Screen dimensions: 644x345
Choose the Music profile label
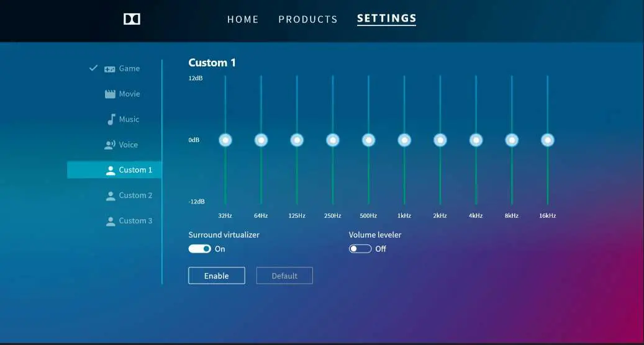[129, 119]
